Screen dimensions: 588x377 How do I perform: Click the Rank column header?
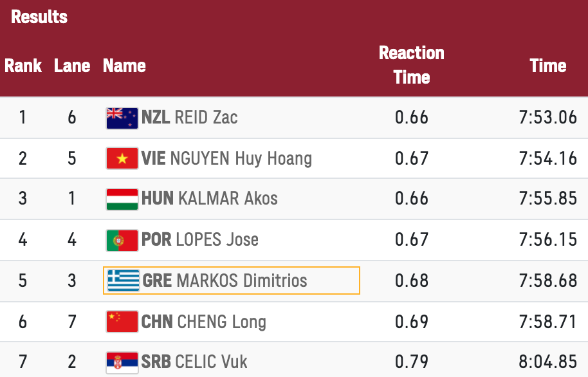[x=23, y=66]
